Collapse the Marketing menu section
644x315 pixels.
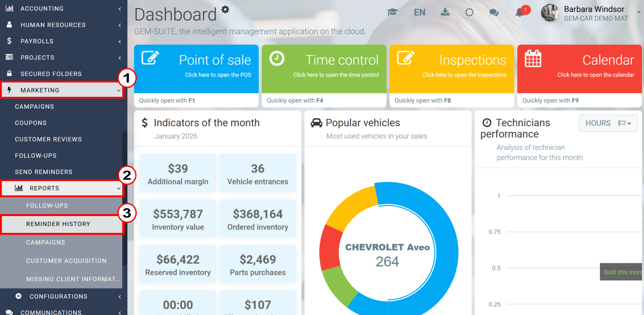[62, 90]
